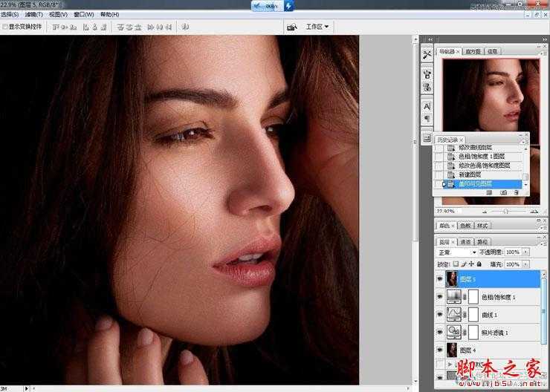Viewport: 550px width, 392px height.
Task: Open the paragraph panel icon in the dock
Action: (427, 119)
